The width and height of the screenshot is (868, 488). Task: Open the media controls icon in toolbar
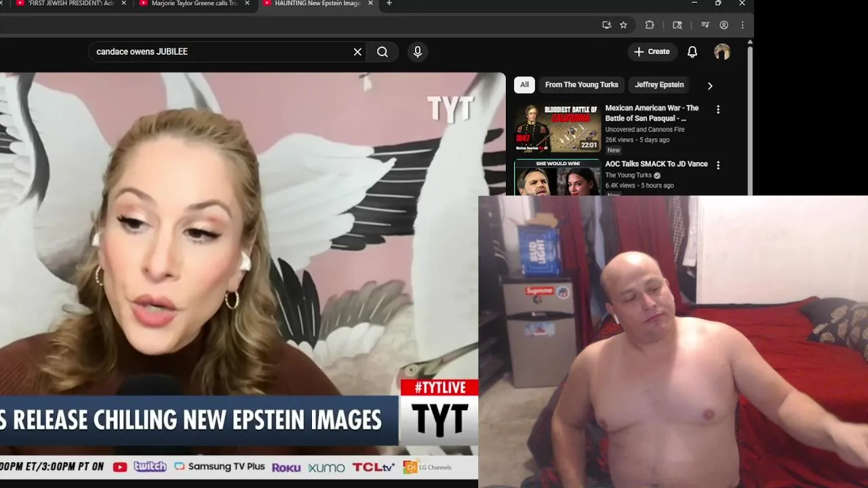705,25
